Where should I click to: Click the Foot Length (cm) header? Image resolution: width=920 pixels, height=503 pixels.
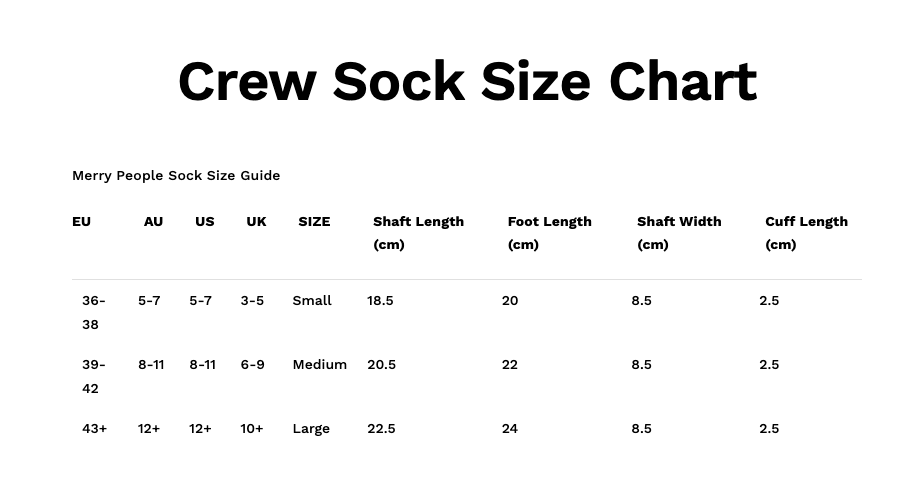click(549, 233)
